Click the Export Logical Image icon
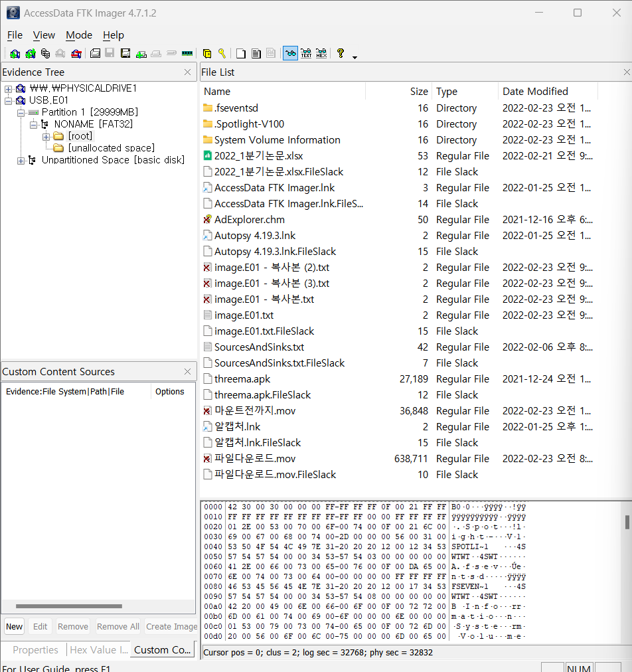632x672 pixels. coord(125,53)
